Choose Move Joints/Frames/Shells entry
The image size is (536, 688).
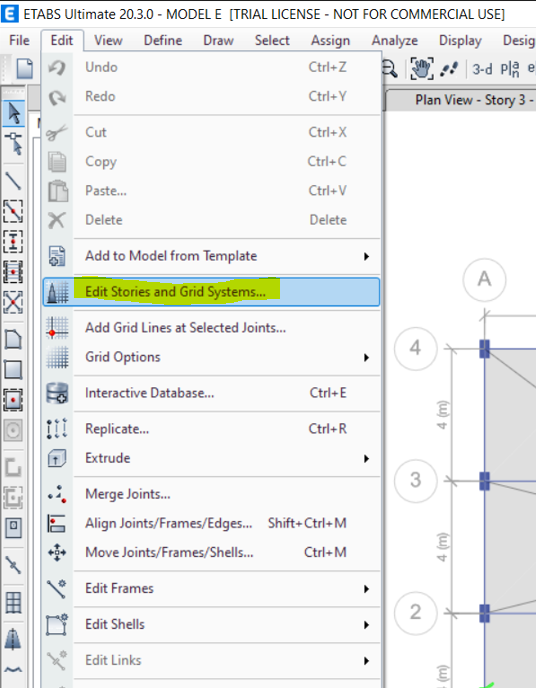(x=211, y=552)
